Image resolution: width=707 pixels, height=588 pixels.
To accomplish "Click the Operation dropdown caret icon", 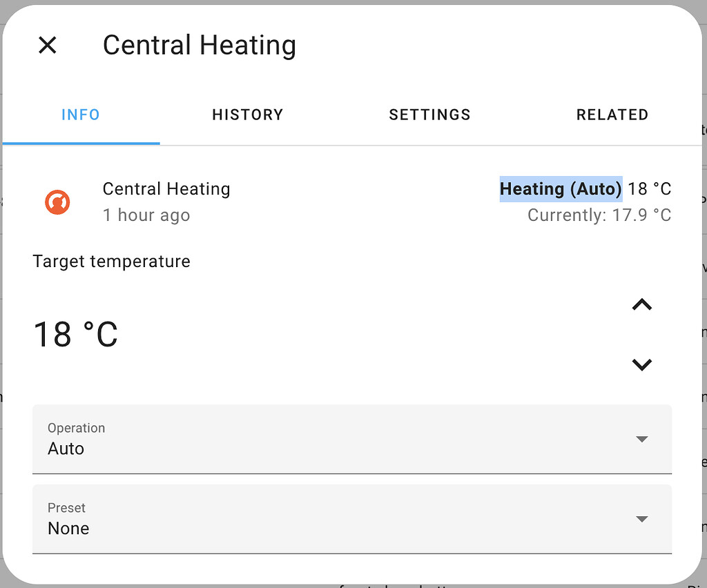I will pos(642,439).
